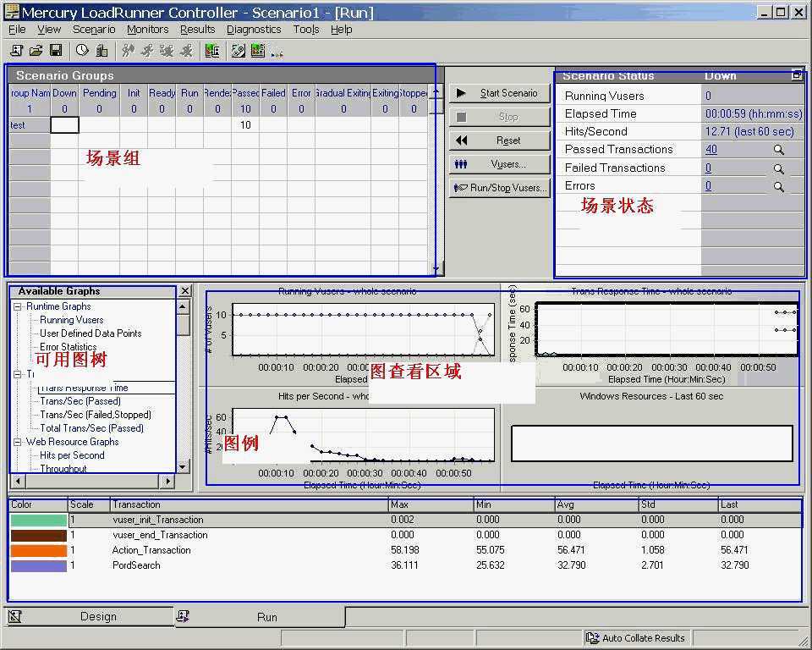This screenshot has height=650, width=812.
Task: Click the PordSearch purple color swatch
Action: (x=38, y=565)
